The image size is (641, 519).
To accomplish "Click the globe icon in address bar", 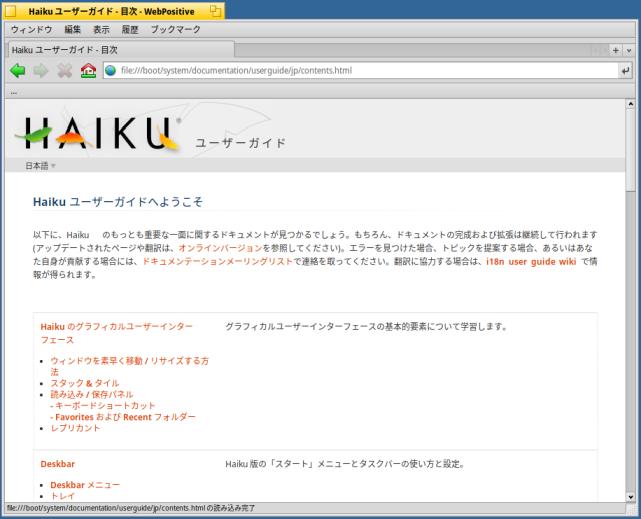I will point(110,71).
